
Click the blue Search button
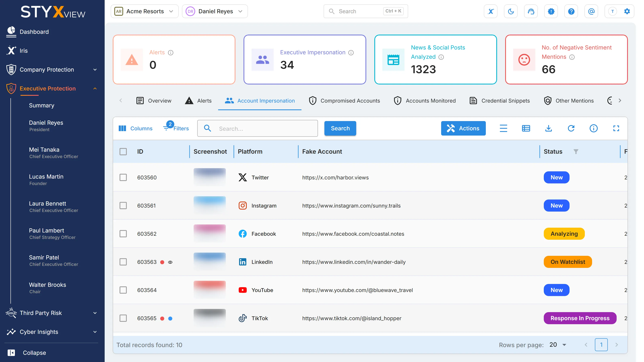(x=340, y=129)
